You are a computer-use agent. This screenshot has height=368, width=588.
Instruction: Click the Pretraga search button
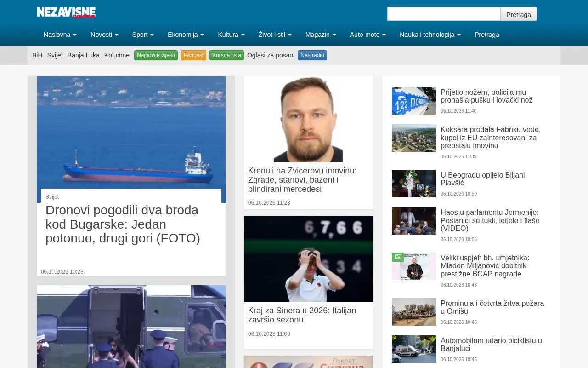click(519, 14)
